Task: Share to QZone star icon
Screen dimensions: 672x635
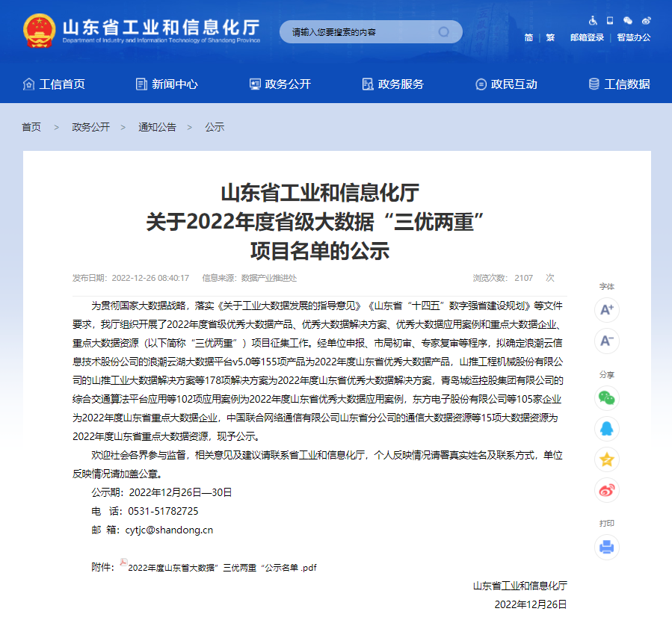Action: 607,459
